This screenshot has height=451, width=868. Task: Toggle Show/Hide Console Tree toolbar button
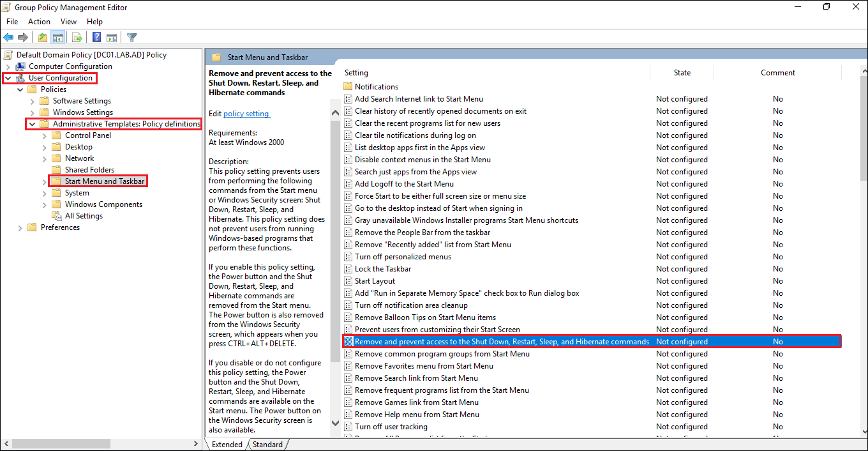57,38
